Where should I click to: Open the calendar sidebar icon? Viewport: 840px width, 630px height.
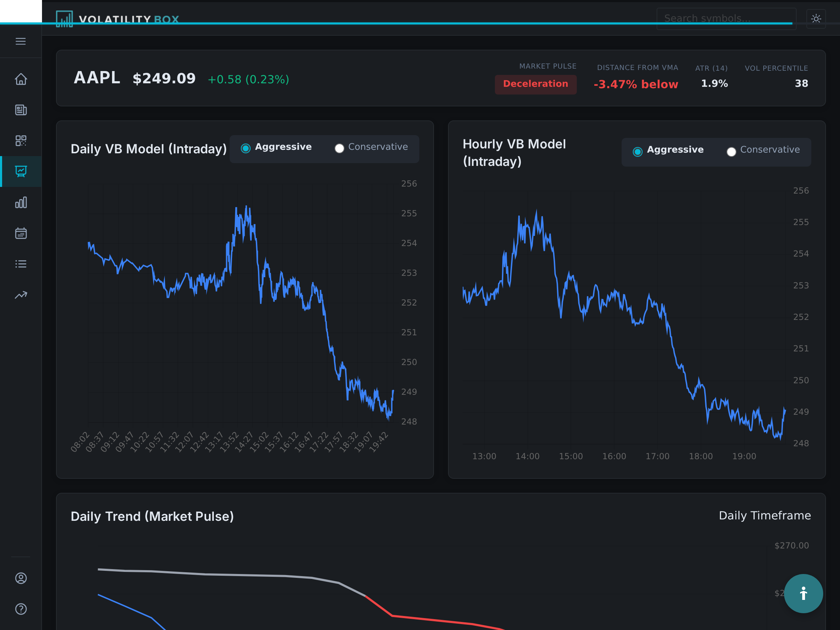point(21,233)
